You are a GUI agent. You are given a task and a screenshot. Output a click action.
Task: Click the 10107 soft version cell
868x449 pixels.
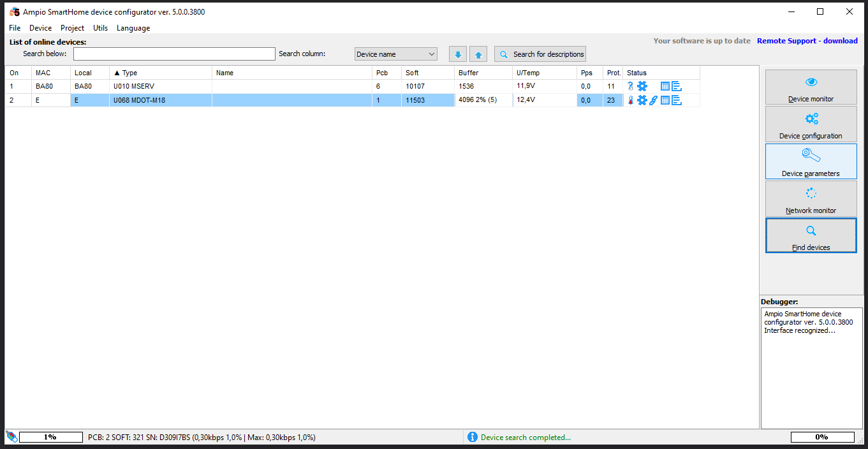[x=428, y=86]
